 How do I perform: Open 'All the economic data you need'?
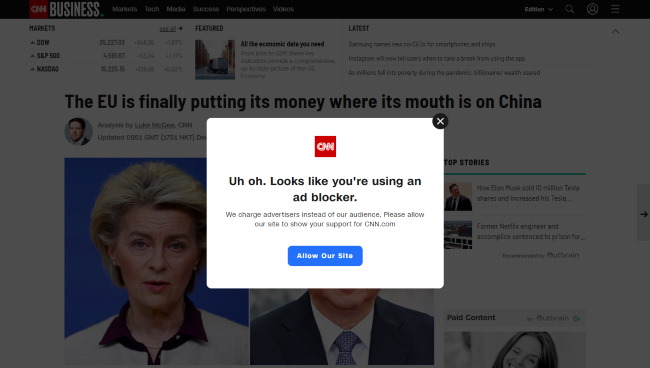pyautogui.click(x=282, y=44)
